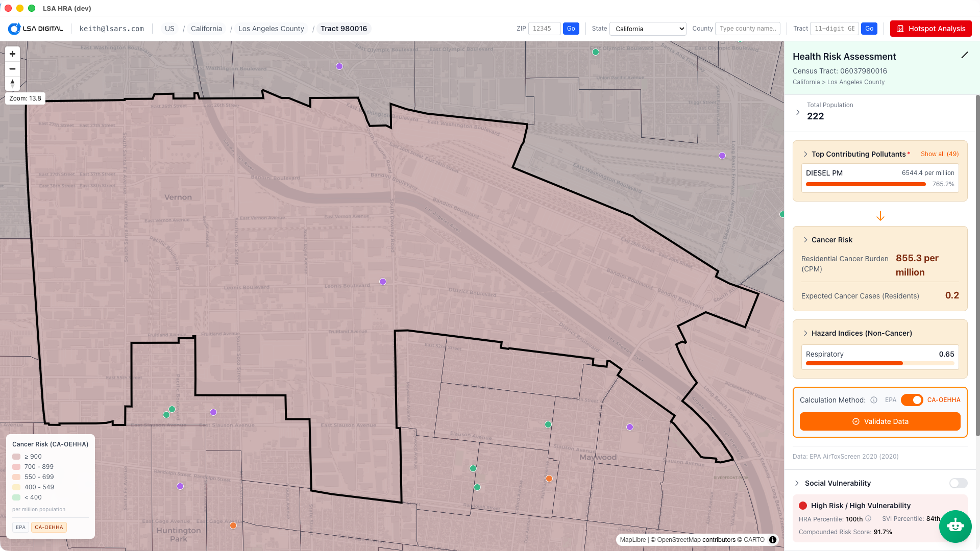Screen dimensions: 980x551
Task: Zoom out on the map
Action: tap(12, 69)
